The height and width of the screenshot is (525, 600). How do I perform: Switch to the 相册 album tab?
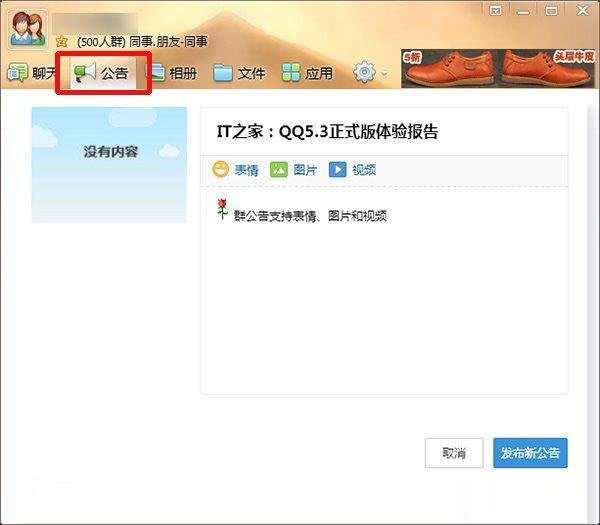point(173,73)
